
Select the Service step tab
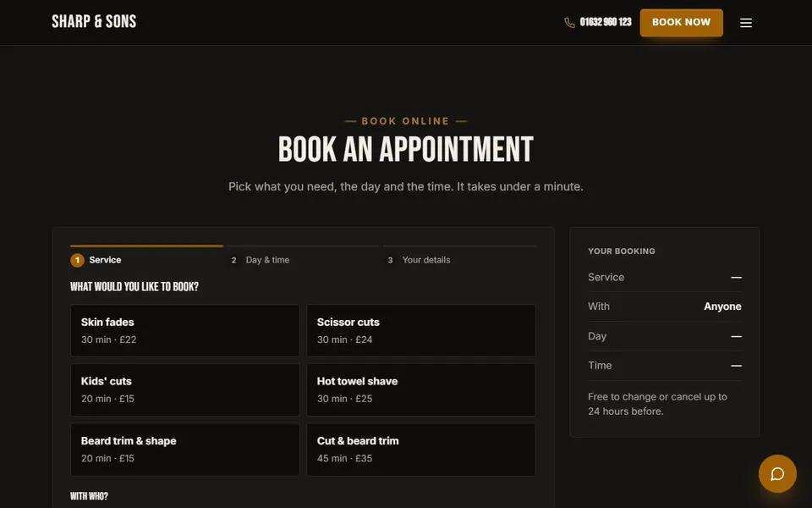pyautogui.click(x=146, y=256)
